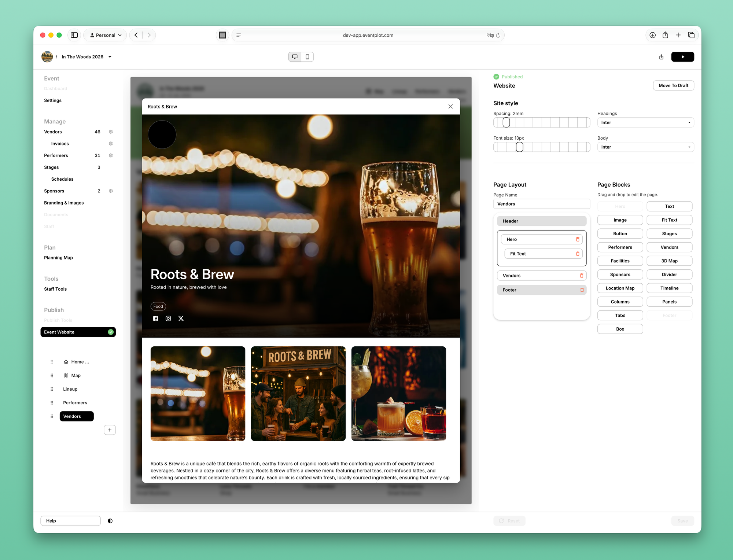Switch to desktop preview mode
The width and height of the screenshot is (733, 560).
tap(295, 57)
